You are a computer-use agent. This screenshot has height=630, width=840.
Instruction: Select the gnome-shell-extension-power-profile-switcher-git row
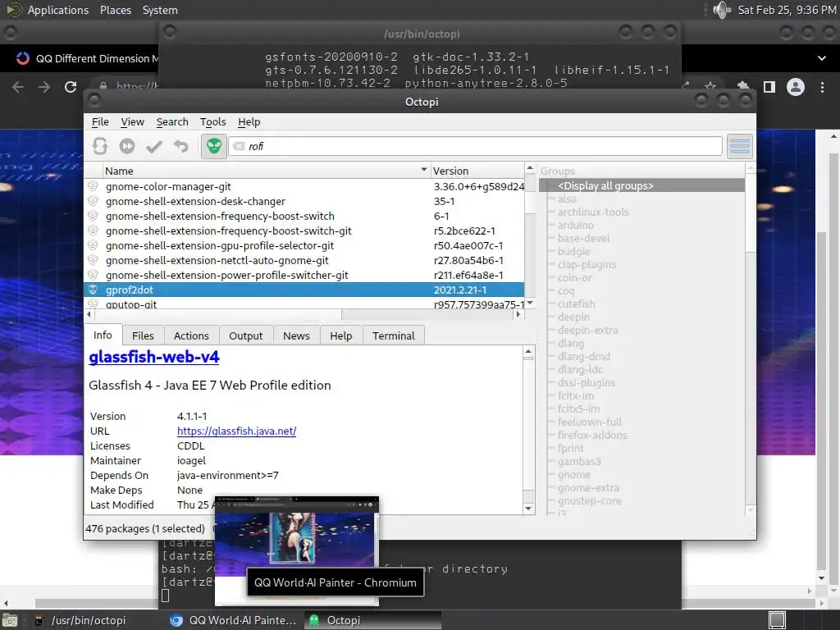(x=304, y=275)
